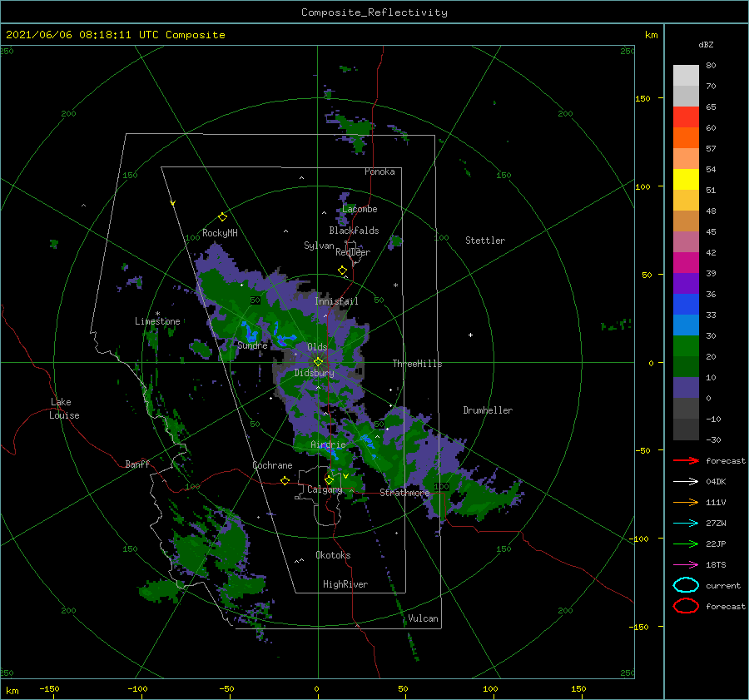Select the magenta 42-39 dBZ swatch
The width and height of the screenshot is (749, 700).
click(x=686, y=263)
